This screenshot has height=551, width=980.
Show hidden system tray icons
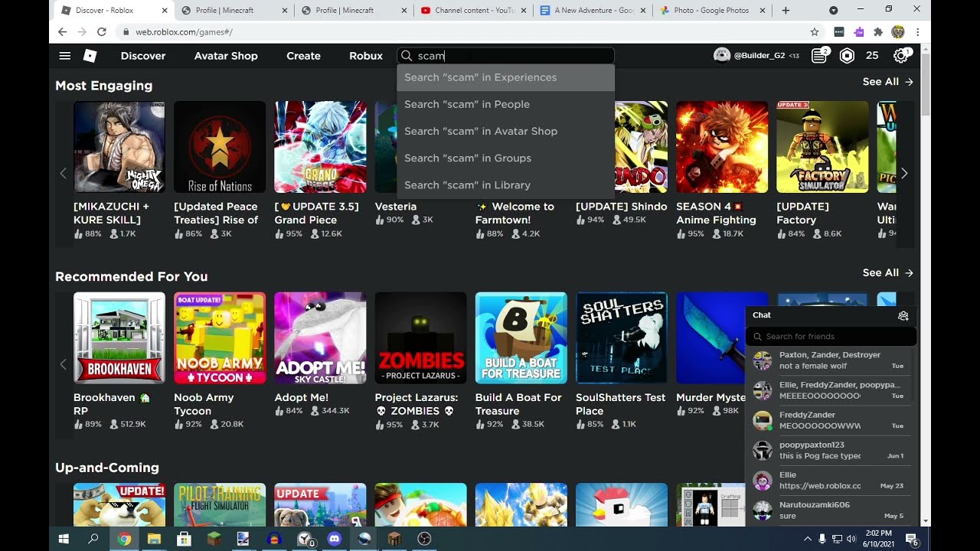[808, 540]
